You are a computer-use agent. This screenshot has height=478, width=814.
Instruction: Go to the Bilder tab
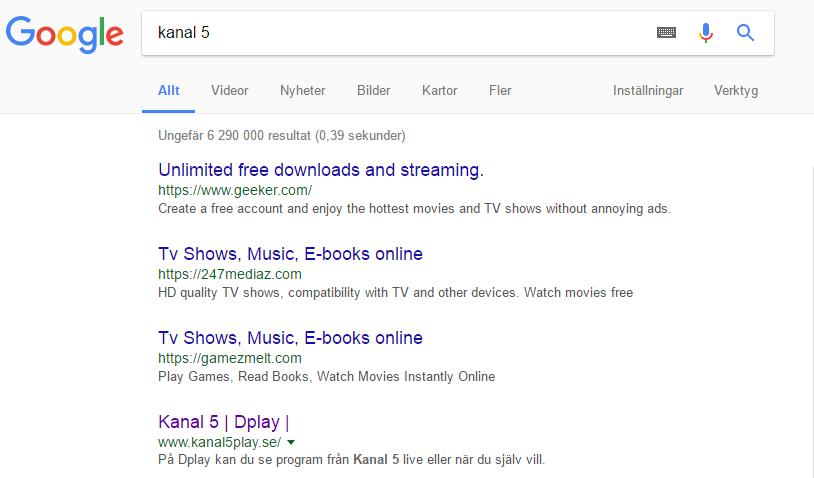click(374, 90)
